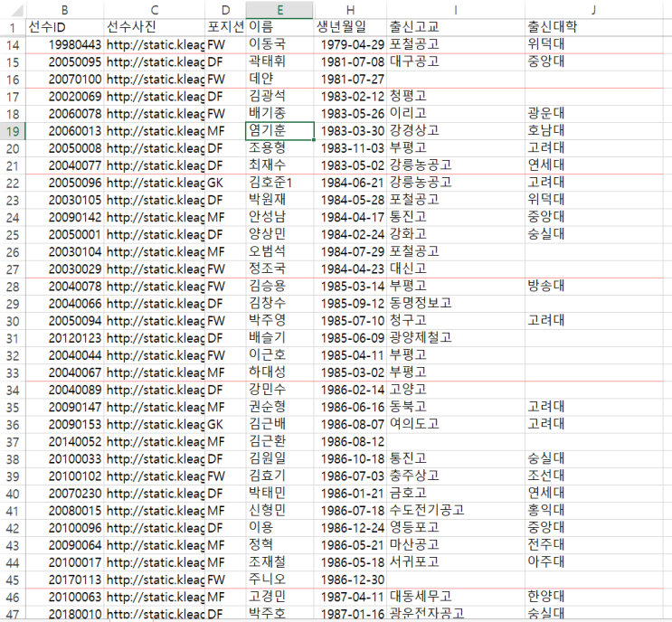Click high school cell 동명정보고

pos(456,304)
